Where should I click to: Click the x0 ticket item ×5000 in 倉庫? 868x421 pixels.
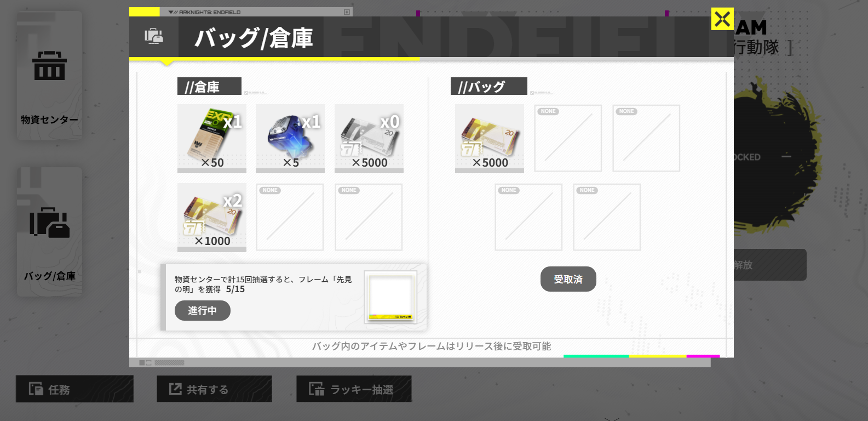(x=369, y=139)
